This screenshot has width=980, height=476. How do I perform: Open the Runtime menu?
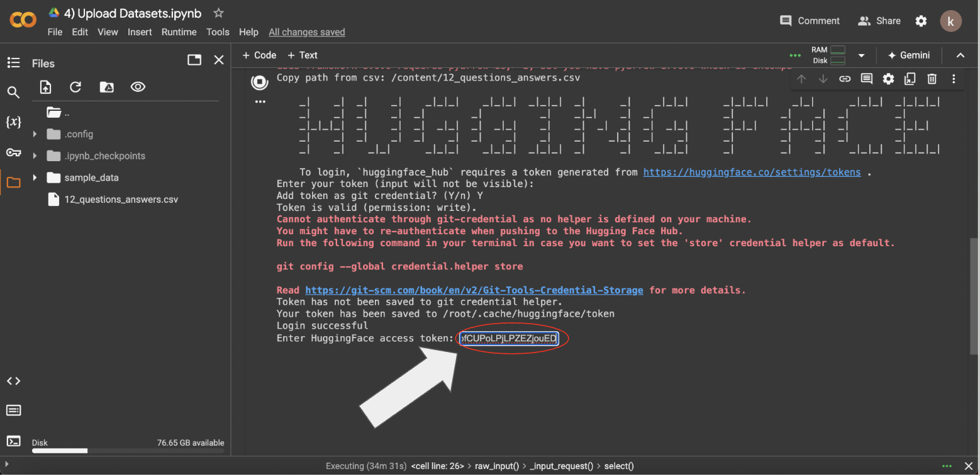pyautogui.click(x=179, y=32)
